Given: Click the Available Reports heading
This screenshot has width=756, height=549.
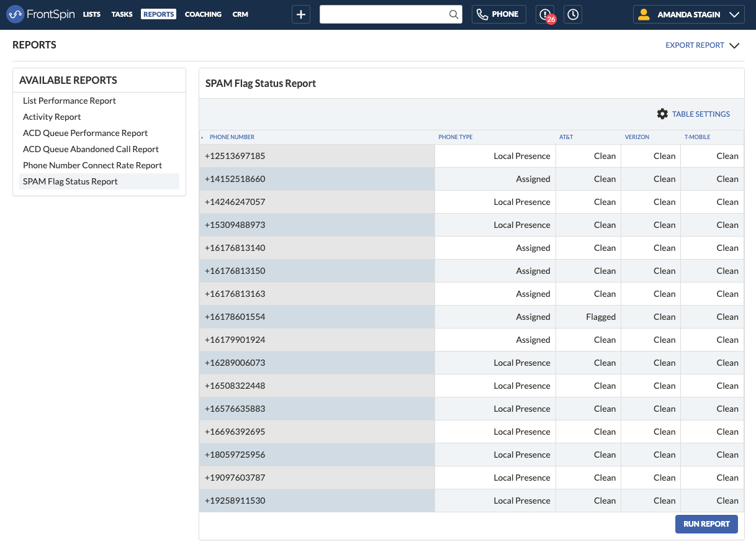Looking at the screenshot, I should point(68,80).
